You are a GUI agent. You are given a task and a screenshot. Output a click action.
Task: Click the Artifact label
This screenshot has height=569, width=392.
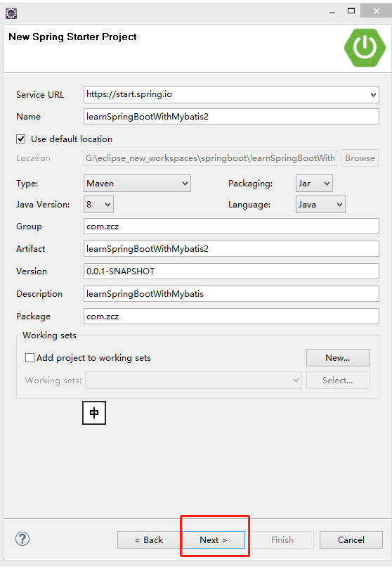(x=30, y=249)
